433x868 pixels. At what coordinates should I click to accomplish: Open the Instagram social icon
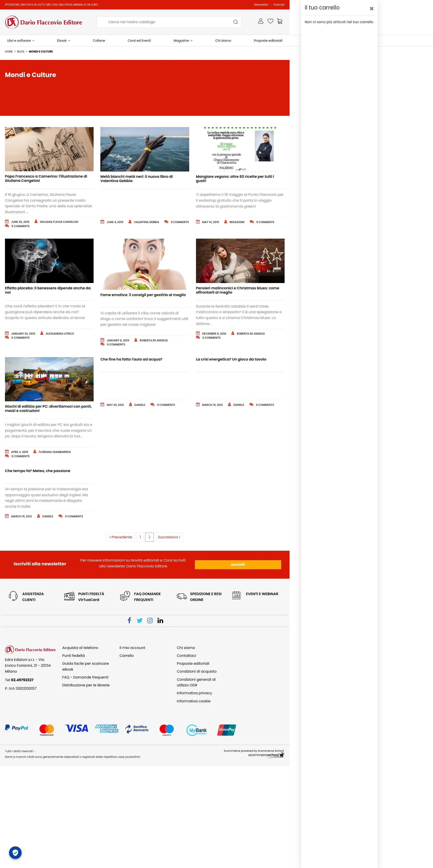[150, 620]
